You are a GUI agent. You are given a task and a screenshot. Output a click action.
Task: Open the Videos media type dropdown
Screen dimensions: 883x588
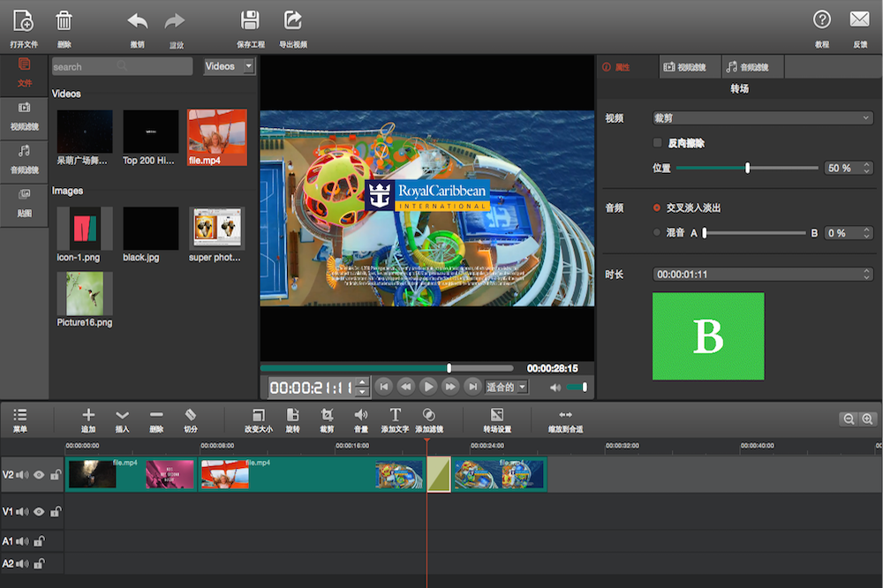[x=230, y=66]
